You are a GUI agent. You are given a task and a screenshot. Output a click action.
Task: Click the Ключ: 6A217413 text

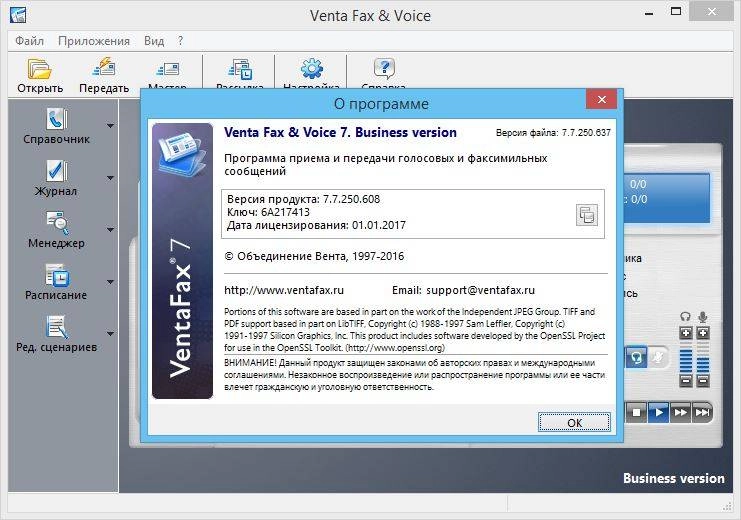268,212
